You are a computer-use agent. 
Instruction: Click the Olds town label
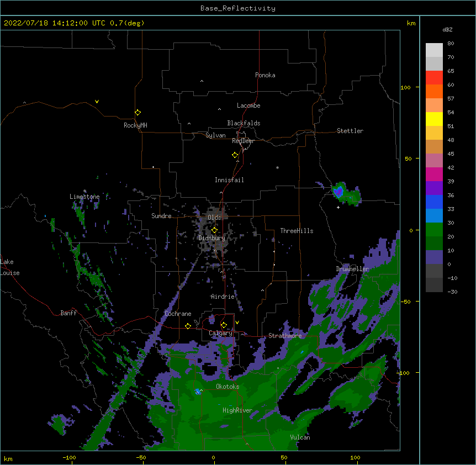point(214,218)
